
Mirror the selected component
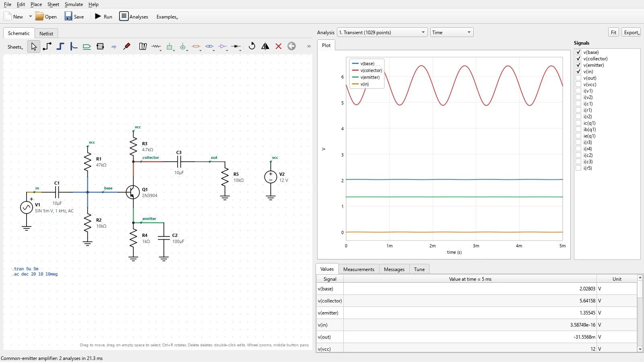pos(265,46)
